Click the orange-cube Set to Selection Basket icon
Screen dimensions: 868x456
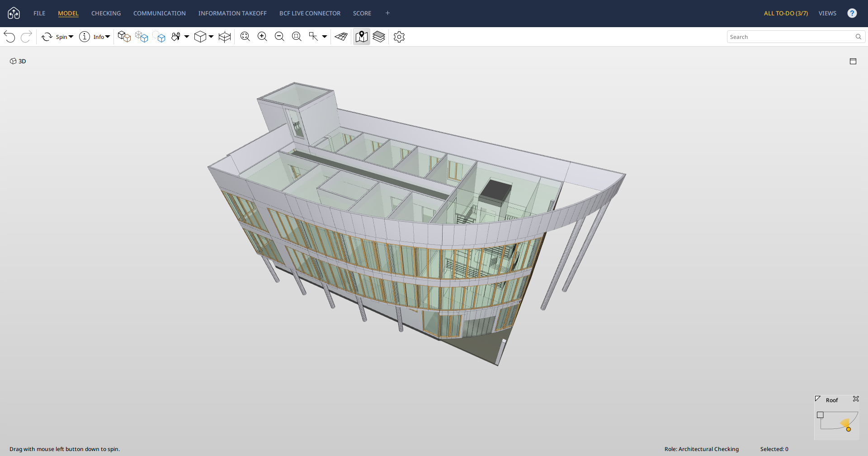[x=124, y=37]
